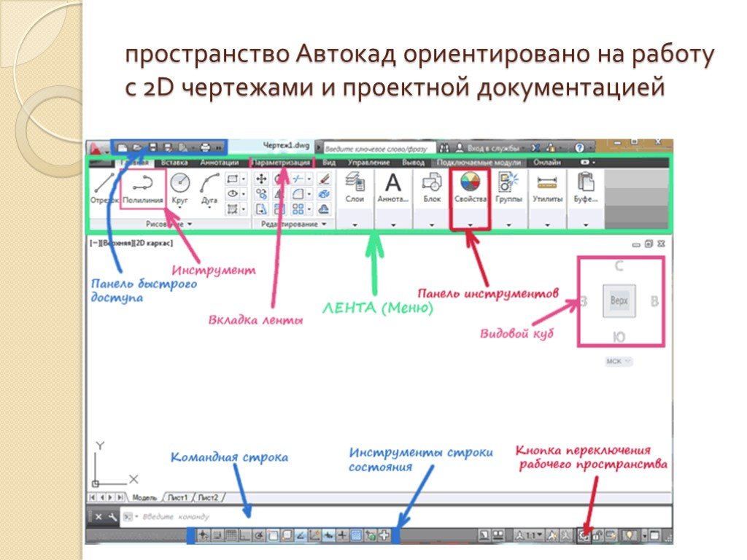The height and width of the screenshot is (560, 747).
Task: Toggle Lineweight display in status bar
Action: tap(342, 536)
